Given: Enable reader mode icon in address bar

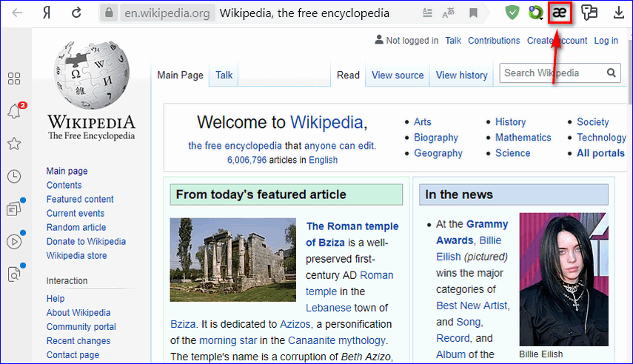Looking at the screenshot, I should [x=427, y=13].
